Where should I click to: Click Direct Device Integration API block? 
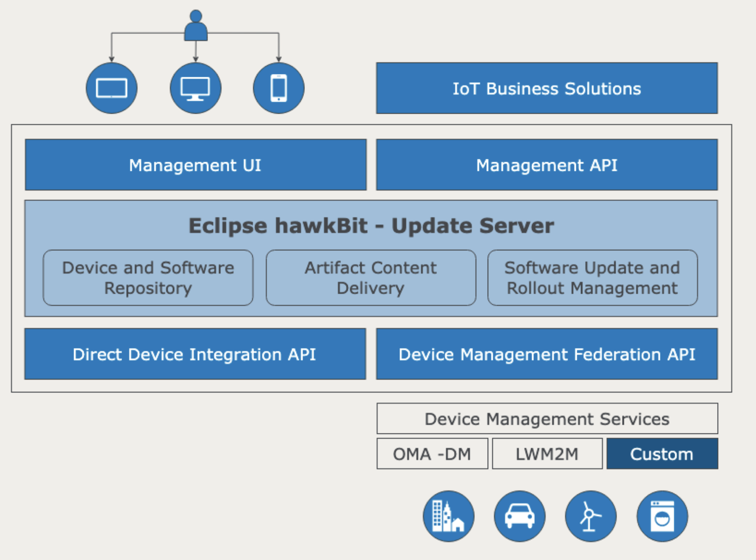(x=195, y=354)
